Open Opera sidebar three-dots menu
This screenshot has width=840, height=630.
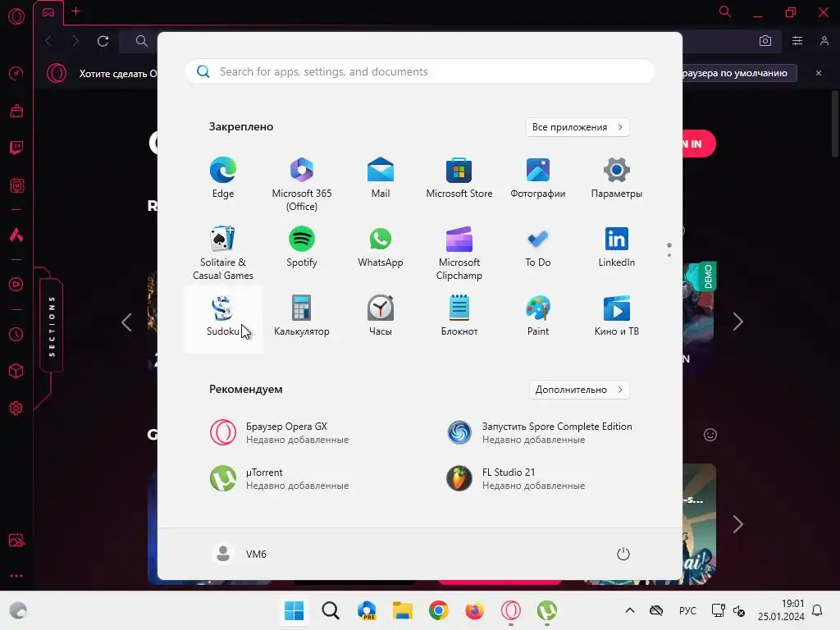(x=16, y=576)
